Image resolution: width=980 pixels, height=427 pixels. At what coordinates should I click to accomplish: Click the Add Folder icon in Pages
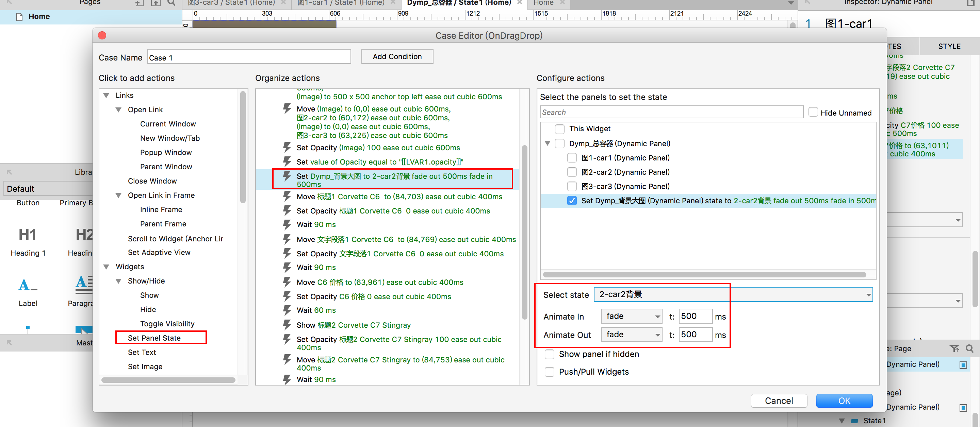(155, 3)
